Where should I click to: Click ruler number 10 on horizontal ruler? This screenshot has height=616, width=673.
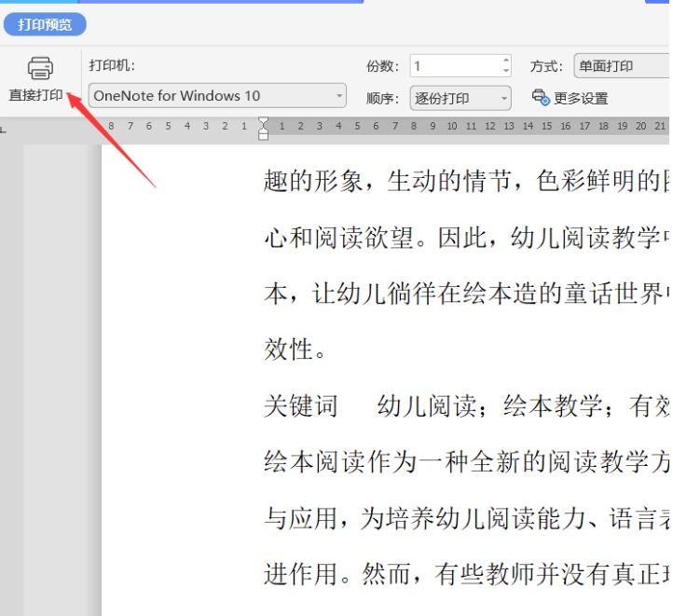(451, 126)
